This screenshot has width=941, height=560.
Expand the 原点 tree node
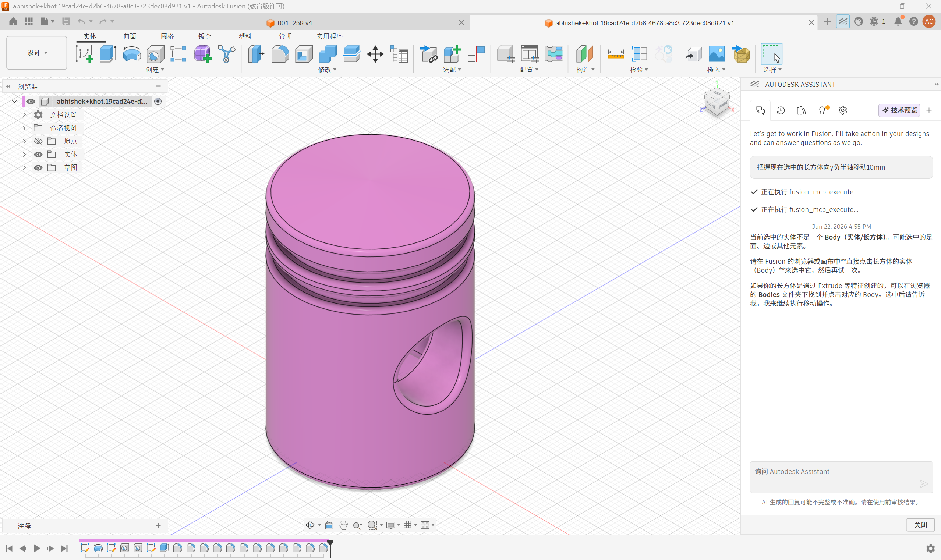click(x=24, y=141)
